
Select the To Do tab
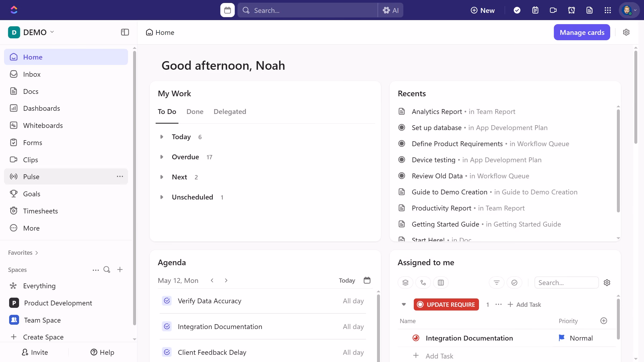(x=167, y=112)
